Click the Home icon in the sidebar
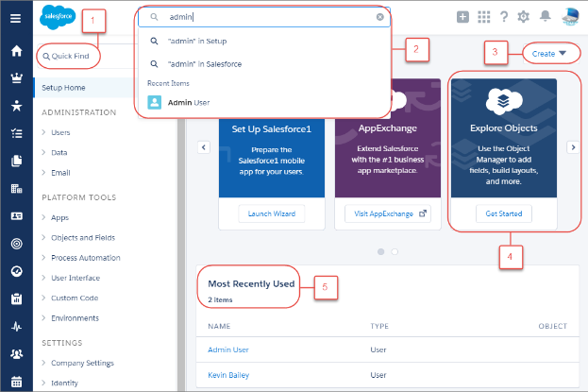This screenshot has height=392, width=588. coord(15,50)
